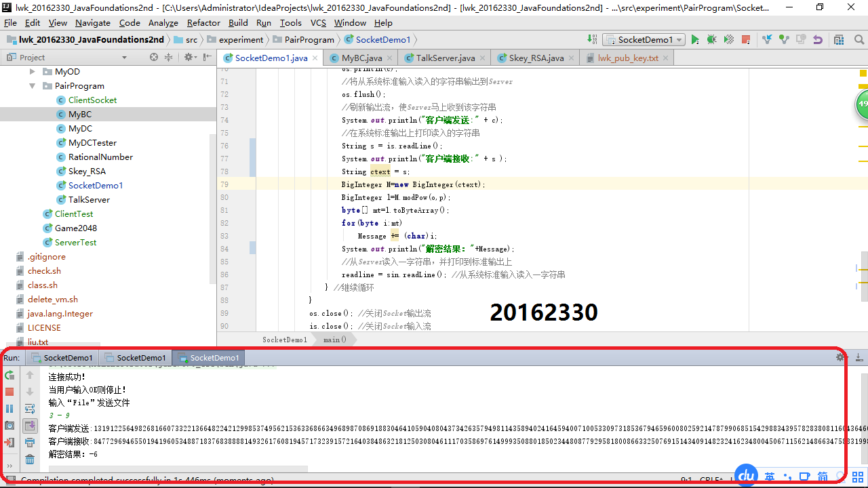Click the console input line "3 - 9"
This screenshot has width=868, height=488.
click(59, 415)
